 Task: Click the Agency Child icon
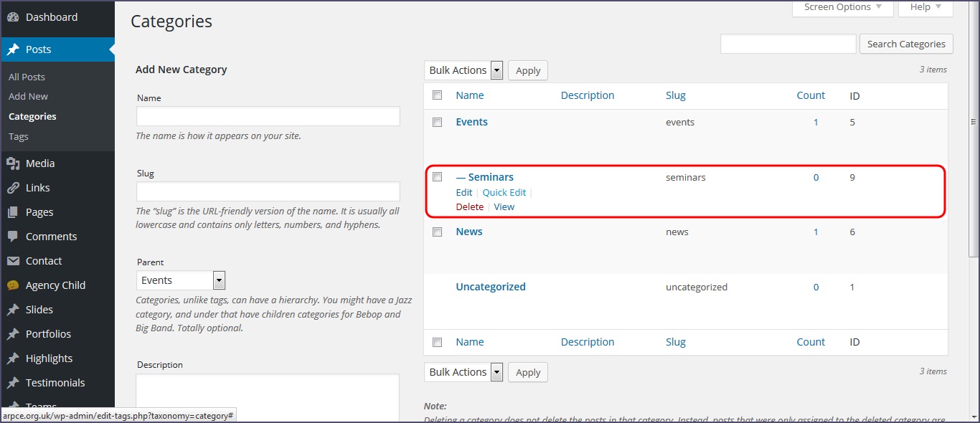(x=13, y=285)
